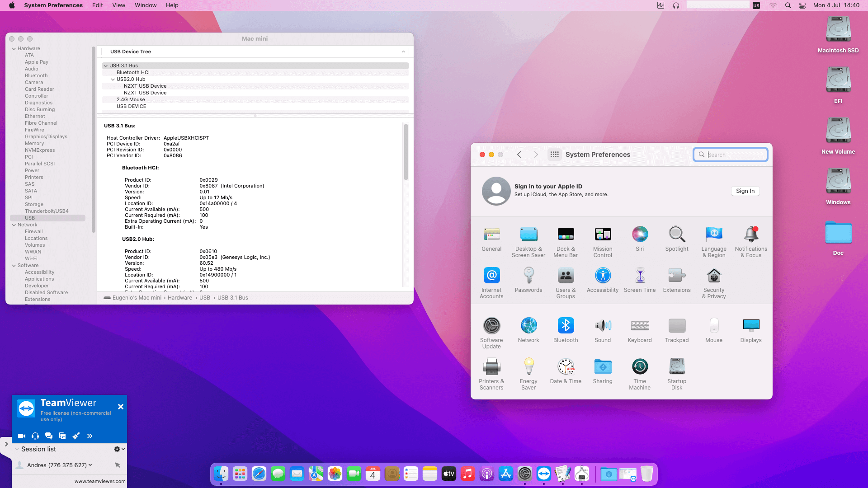Open Extensions preferences pane
Screen dimensions: 868x488
[677, 280]
